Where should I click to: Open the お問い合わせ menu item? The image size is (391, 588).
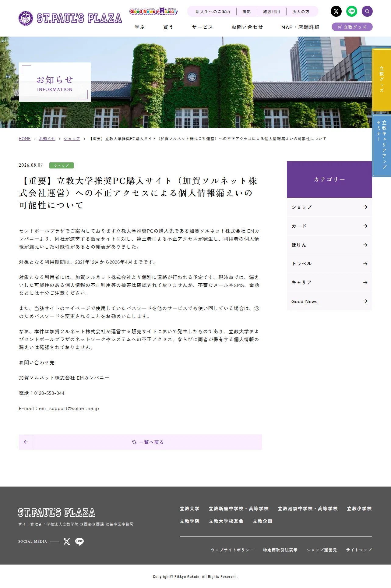(247, 27)
